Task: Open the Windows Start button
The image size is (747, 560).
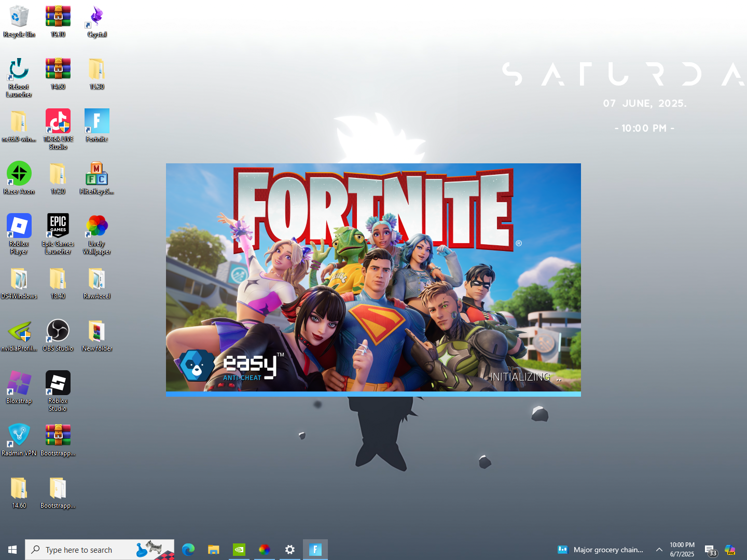Action: point(12,550)
